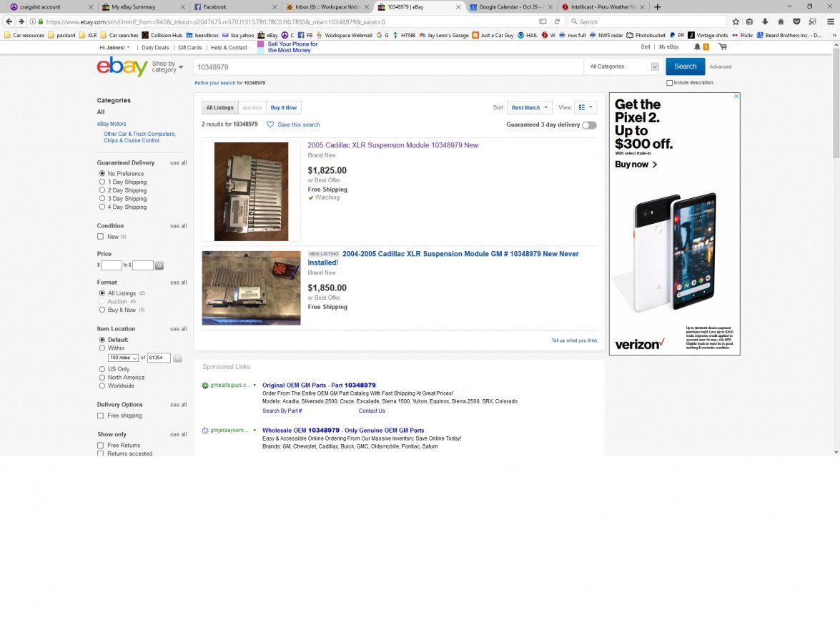Tick the Free shipping checkbox
Screen dimensions: 840x623
pyautogui.click(x=100, y=416)
